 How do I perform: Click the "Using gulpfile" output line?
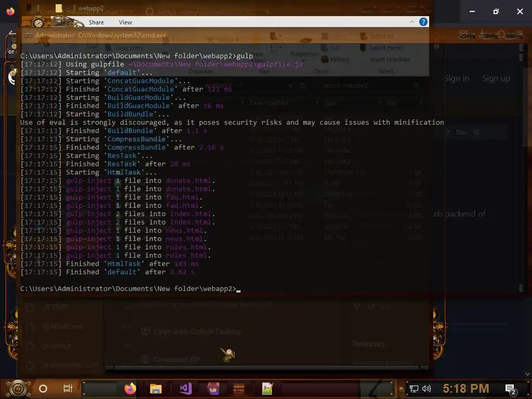click(x=162, y=64)
